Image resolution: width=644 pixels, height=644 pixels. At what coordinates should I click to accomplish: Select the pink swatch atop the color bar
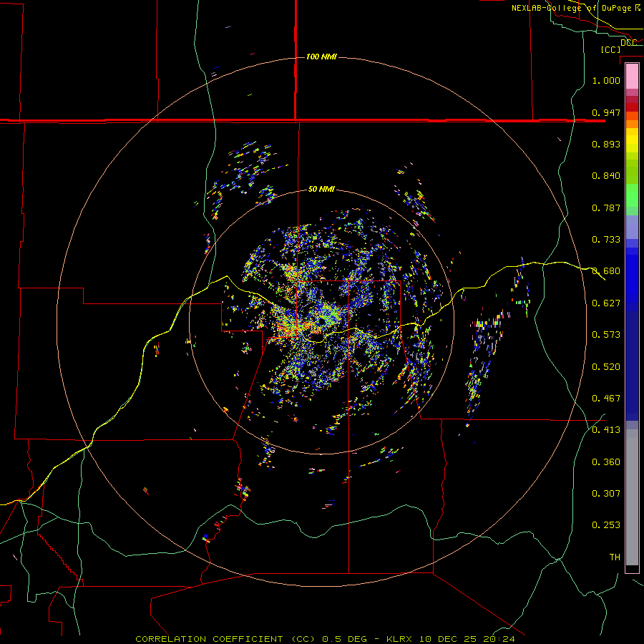[x=632, y=77]
